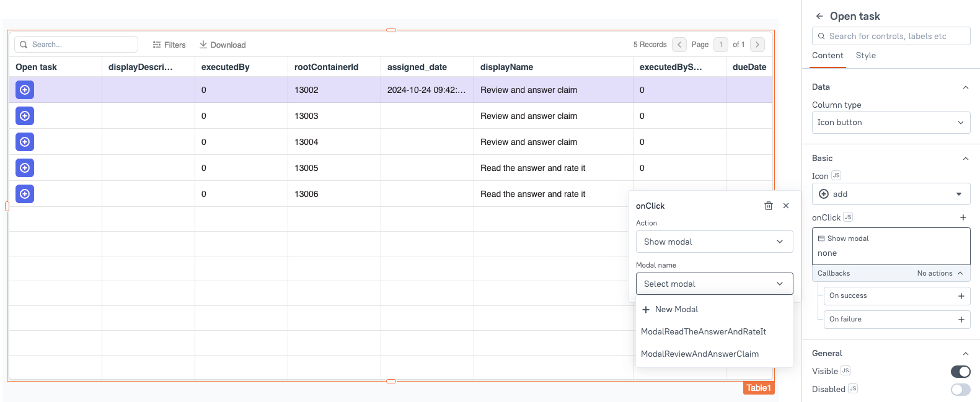Click the add icon button for row 13006
This screenshot has height=402, width=980.
click(25, 194)
